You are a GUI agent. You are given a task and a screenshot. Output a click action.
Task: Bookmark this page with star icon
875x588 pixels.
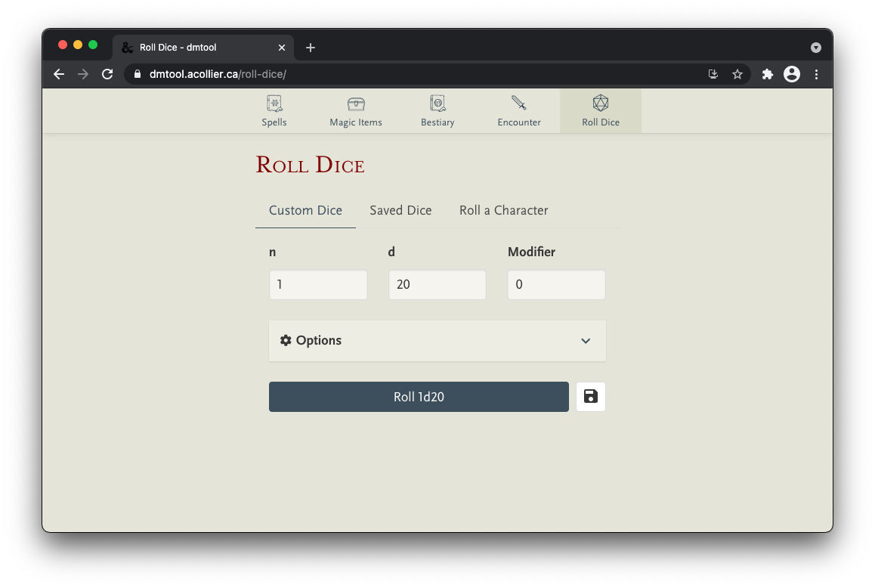[737, 74]
